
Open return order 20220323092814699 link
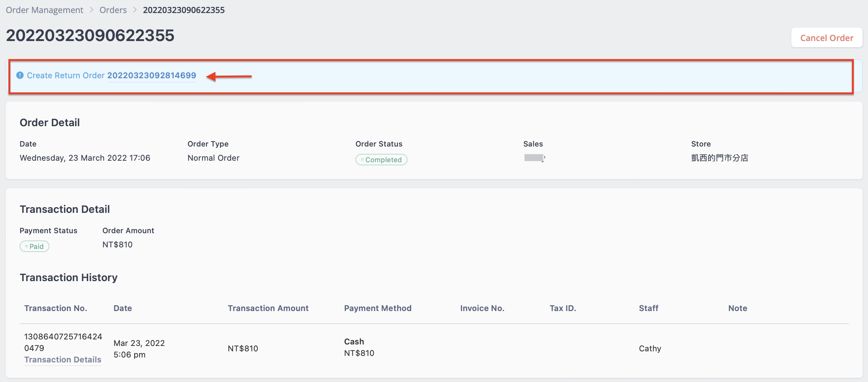coord(151,76)
